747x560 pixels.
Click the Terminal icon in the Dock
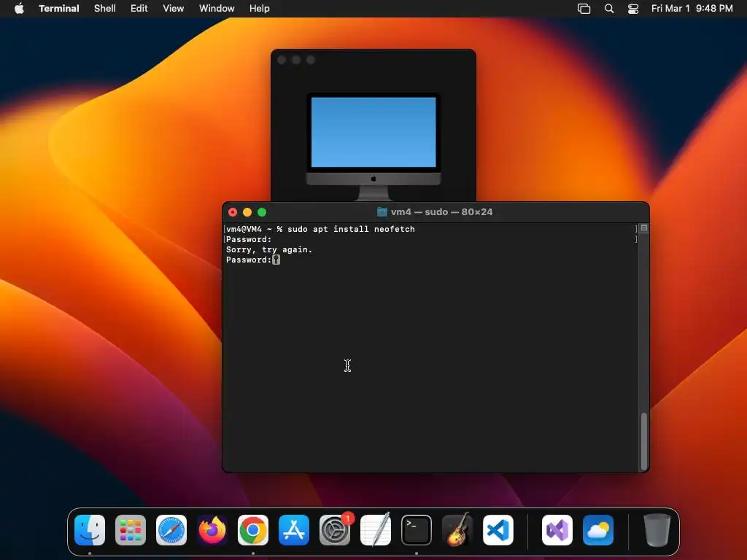417,529
